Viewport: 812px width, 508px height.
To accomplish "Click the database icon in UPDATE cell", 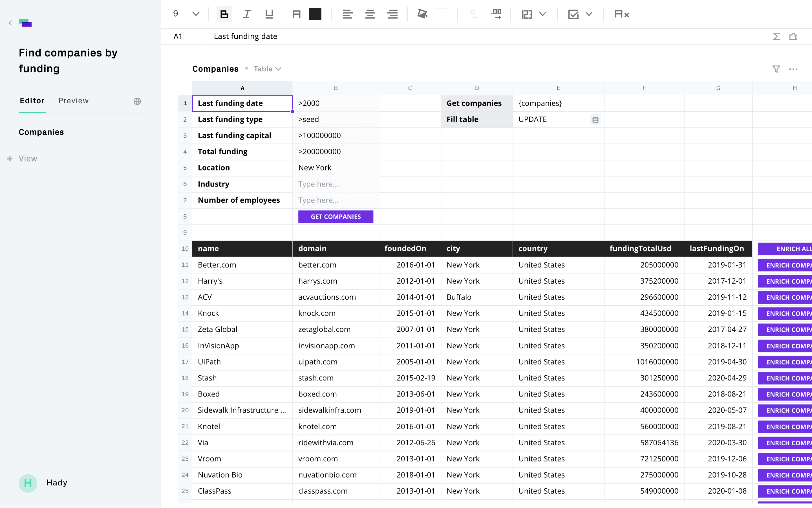I will [595, 120].
